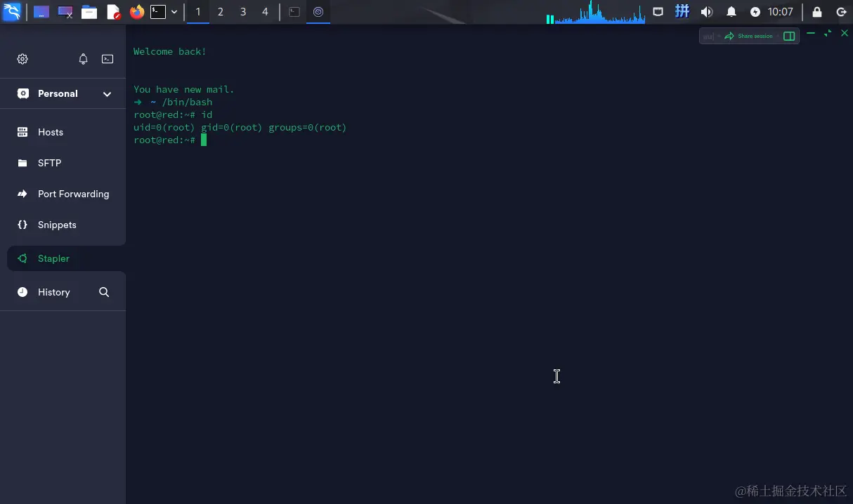Image resolution: width=853 pixels, height=504 pixels.
Task: Open the Kali Linux applications menu
Action: [x=12, y=11]
